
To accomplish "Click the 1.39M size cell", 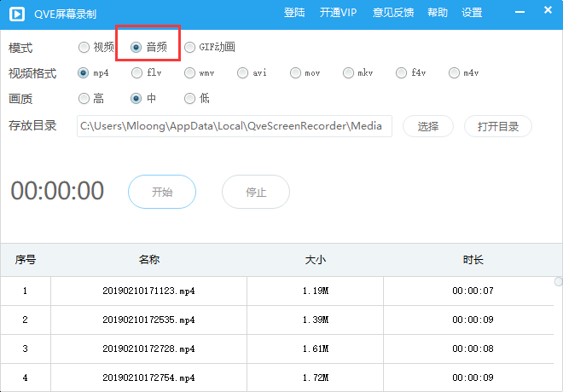I will click(316, 320).
